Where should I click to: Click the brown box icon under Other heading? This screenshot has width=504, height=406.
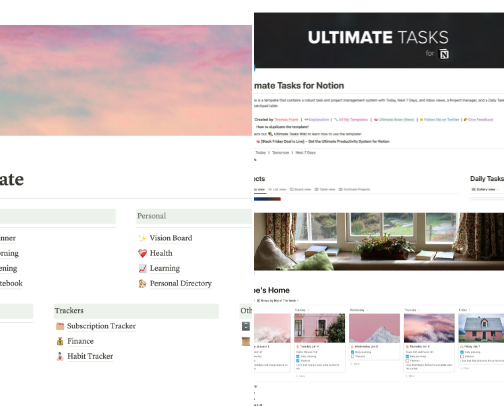coord(246,341)
